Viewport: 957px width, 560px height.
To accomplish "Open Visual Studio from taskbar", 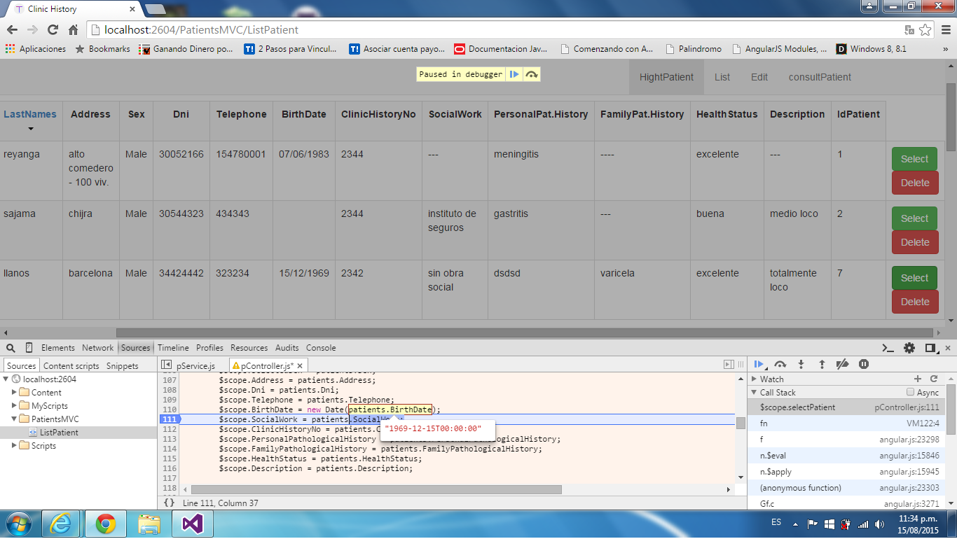I will (192, 524).
